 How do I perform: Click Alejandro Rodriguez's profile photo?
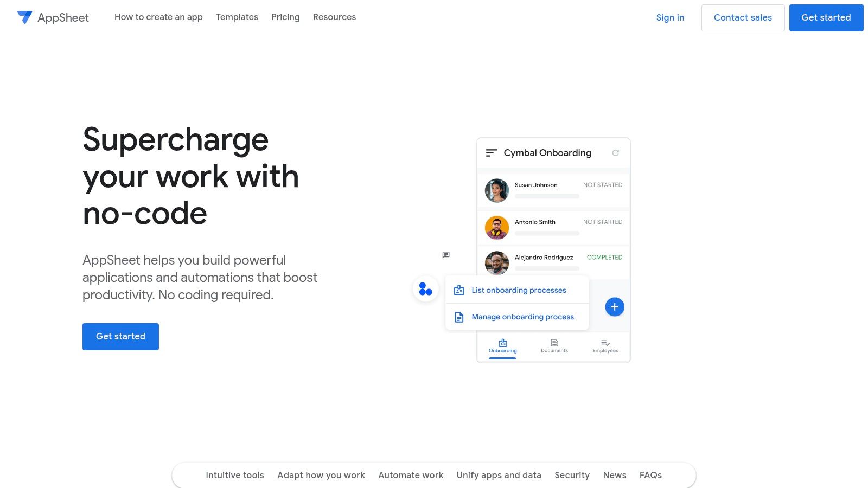coord(496,264)
